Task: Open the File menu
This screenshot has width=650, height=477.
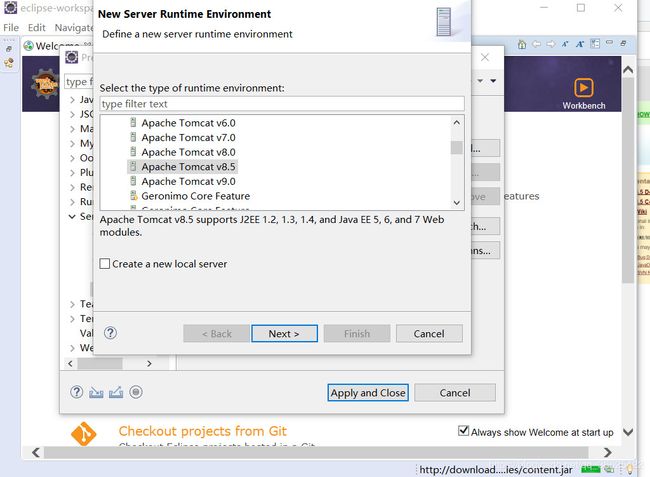Action: coord(11,28)
